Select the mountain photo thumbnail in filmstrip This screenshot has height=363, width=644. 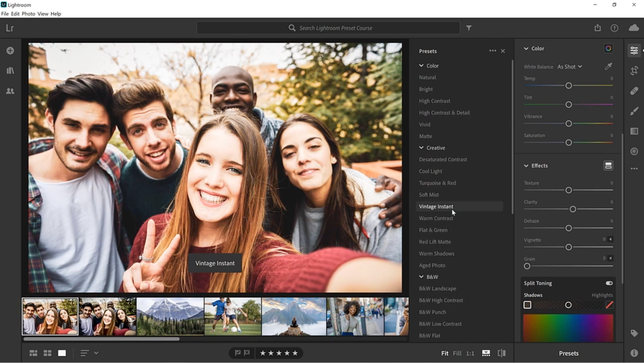170,316
